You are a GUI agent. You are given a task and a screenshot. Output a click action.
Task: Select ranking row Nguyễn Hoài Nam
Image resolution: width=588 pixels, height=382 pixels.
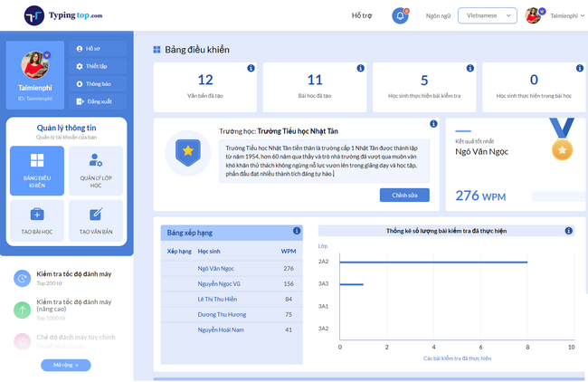click(232, 330)
